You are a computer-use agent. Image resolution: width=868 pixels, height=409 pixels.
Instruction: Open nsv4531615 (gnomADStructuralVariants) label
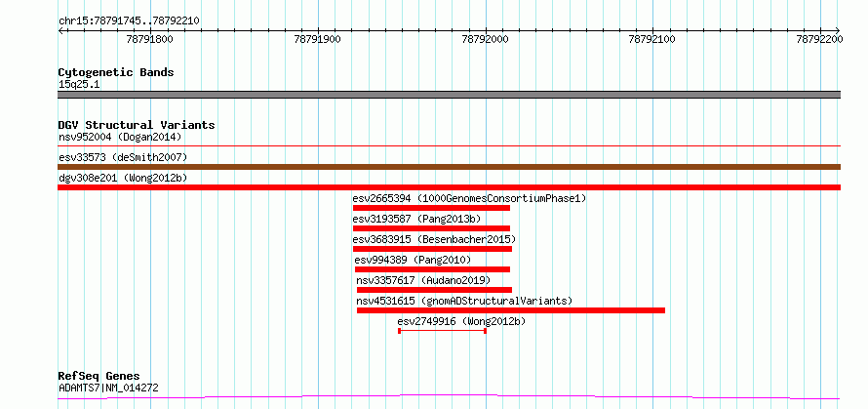click(464, 301)
